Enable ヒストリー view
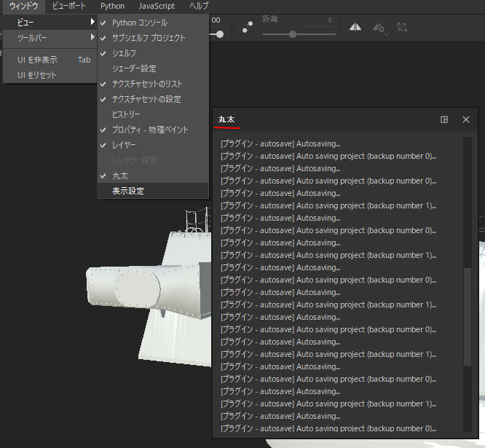Viewport: 485px width, 448px height. [153, 114]
